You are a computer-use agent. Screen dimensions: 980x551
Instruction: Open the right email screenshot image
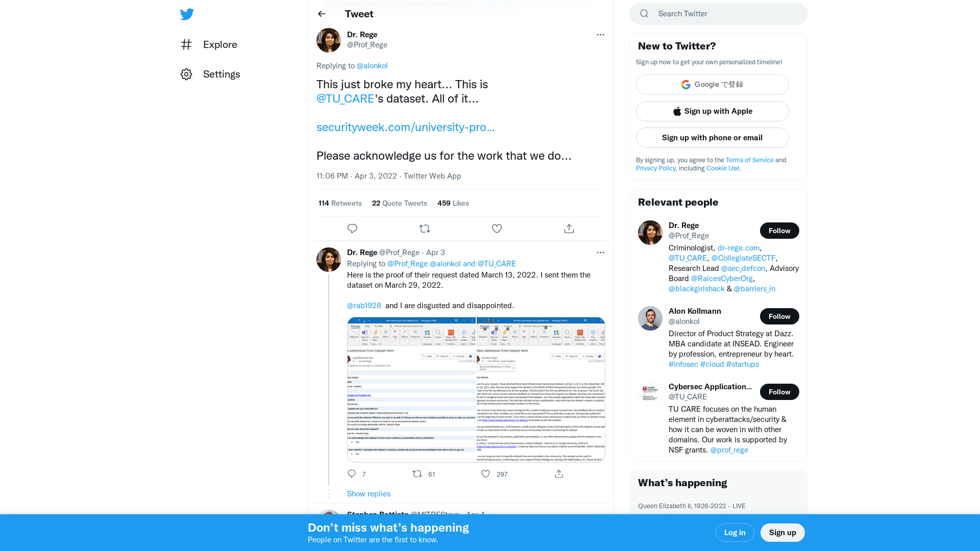(541, 390)
